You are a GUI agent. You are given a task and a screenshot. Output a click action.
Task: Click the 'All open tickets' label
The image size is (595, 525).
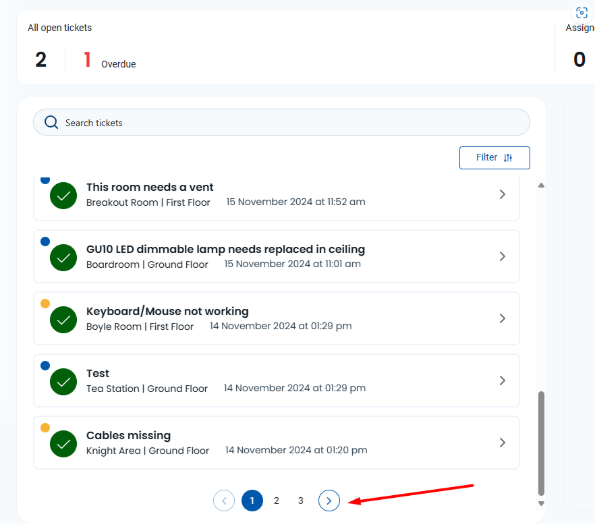pyautogui.click(x=60, y=27)
